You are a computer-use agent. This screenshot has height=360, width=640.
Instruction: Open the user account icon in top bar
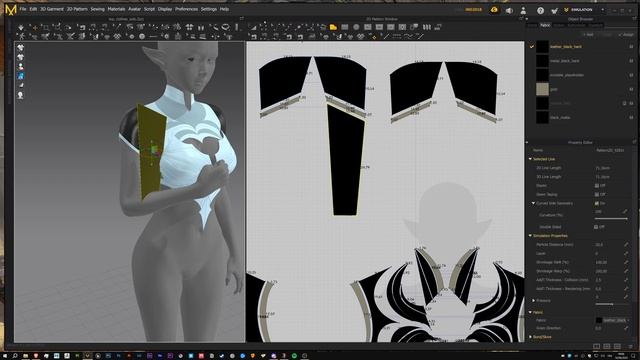click(523, 10)
